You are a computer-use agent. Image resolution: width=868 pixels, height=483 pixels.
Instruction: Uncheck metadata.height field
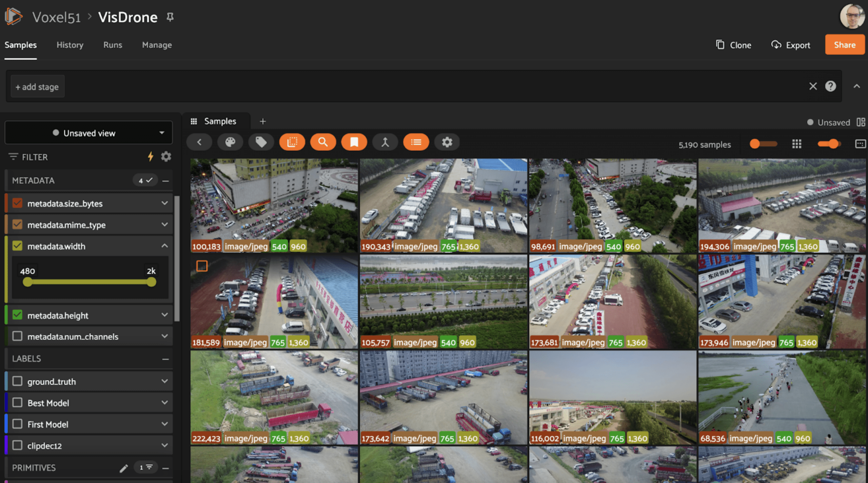pos(17,315)
